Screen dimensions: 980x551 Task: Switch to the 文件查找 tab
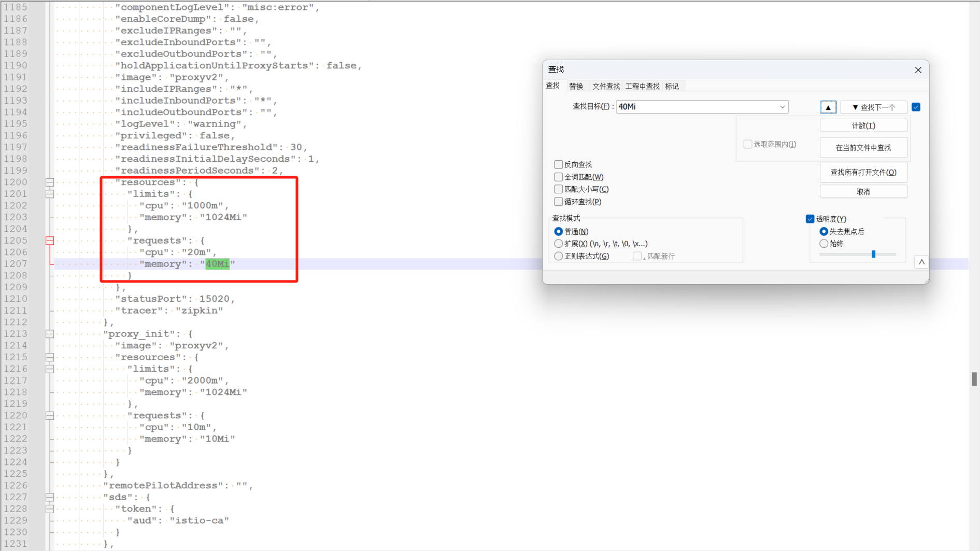point(606,86)
